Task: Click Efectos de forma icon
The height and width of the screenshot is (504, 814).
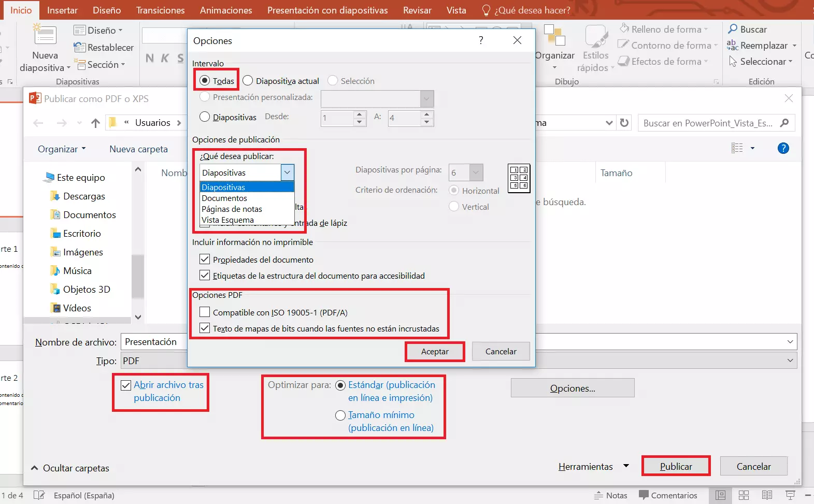Action: click(x=623, y=62)
